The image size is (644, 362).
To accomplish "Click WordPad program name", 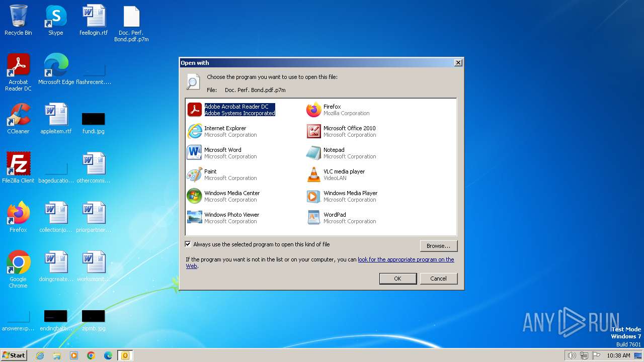I will (335, 215).
